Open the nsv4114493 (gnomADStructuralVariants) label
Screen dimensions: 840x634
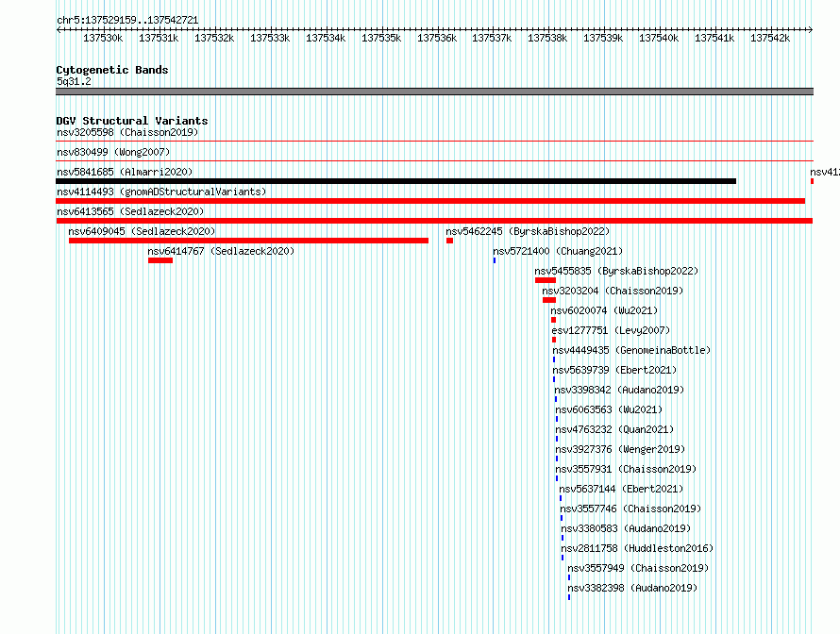click(161, 192)
